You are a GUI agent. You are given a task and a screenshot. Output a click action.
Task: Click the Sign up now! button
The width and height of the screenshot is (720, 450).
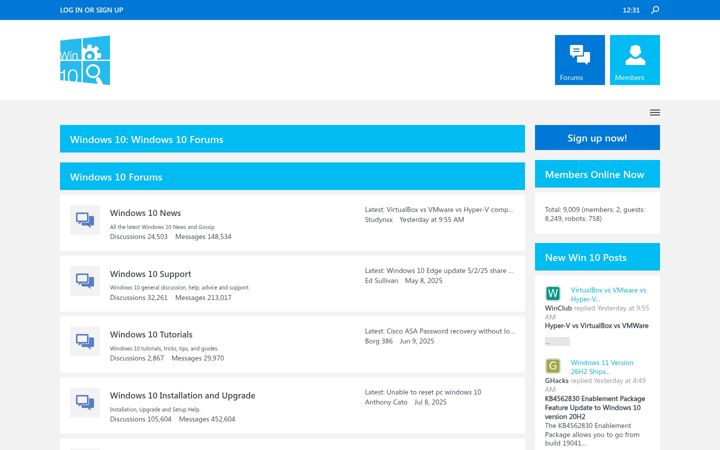[597, 138]
